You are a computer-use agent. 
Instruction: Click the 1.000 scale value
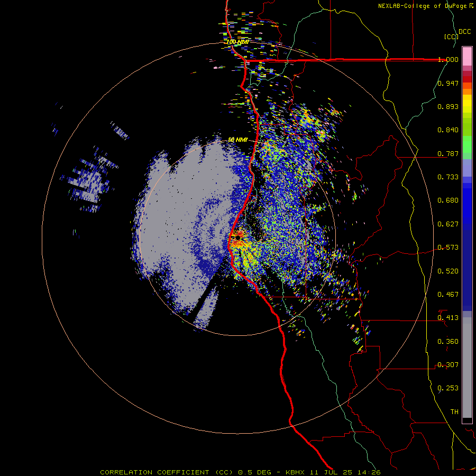[x=448, y=59]
